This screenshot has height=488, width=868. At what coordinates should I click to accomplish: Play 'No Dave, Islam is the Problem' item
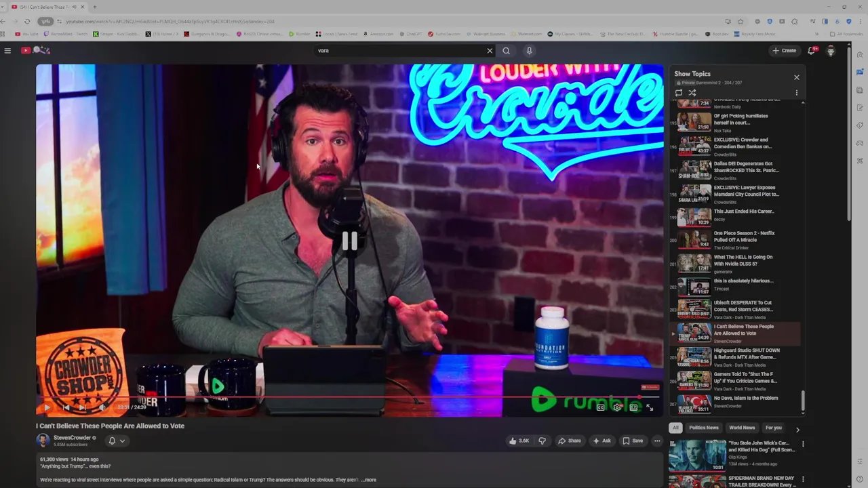(736, 405)
